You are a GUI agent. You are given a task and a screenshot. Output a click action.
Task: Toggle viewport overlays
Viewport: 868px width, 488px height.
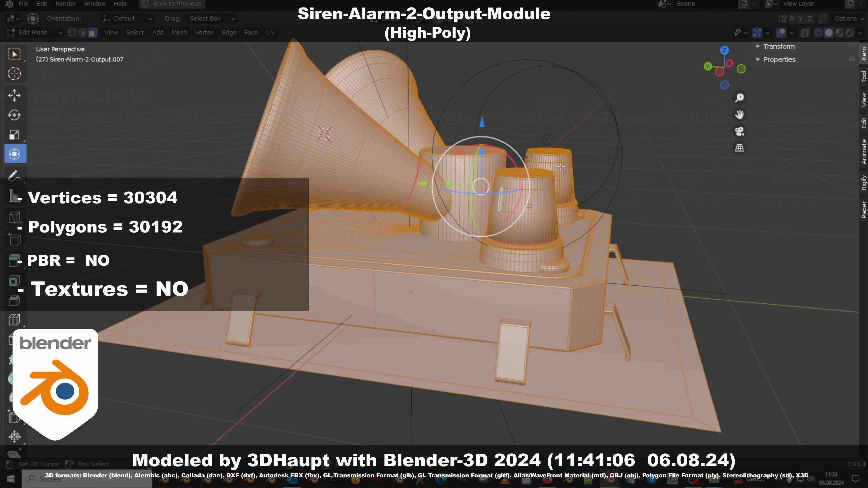[781, 33]
